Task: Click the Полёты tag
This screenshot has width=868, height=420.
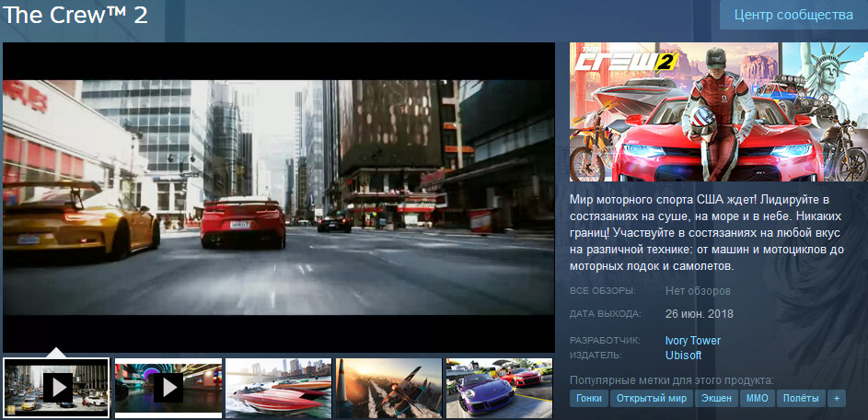Action: point(801,399)
